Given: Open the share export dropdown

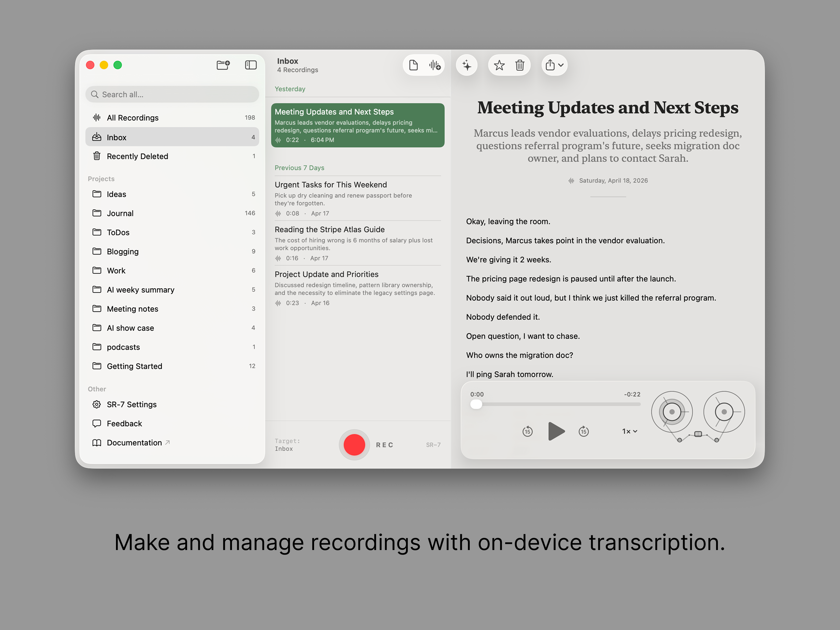Looking at the screenshot, I should tap(554, 65).
